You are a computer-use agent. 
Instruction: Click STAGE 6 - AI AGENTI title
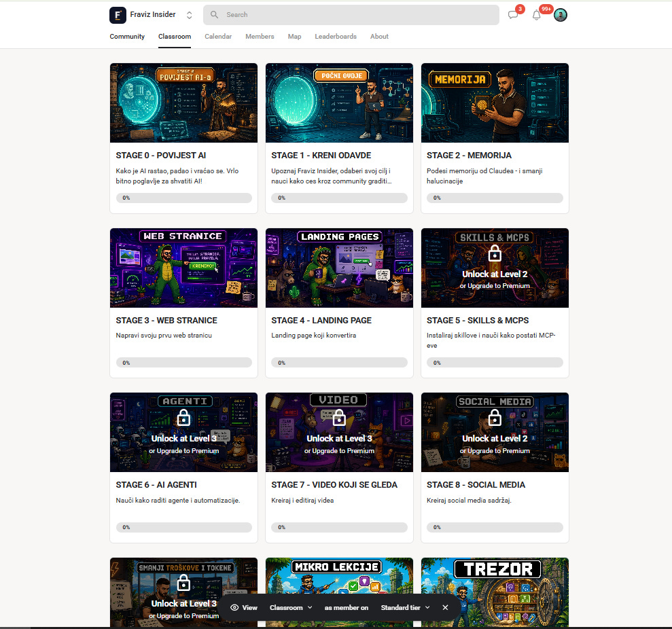point(156,484)
